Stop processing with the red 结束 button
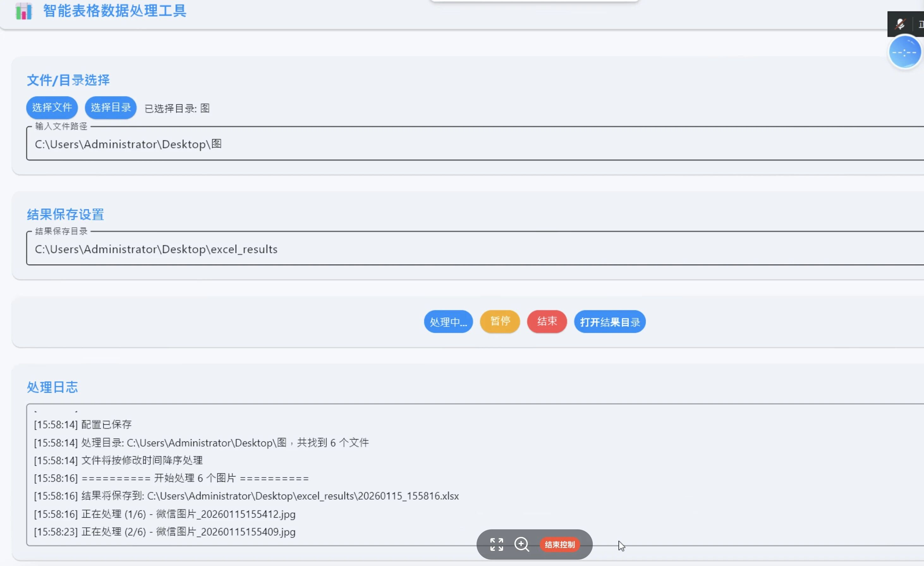Viewport: 924px width, 566px height. pyautogui.click(x=547, y=321)
